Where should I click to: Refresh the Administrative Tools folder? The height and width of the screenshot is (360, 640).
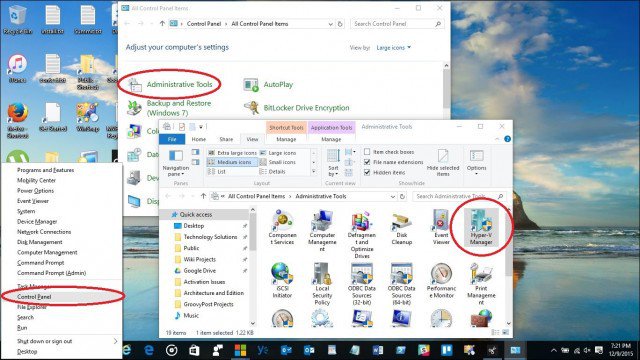(x=402, y=196)
